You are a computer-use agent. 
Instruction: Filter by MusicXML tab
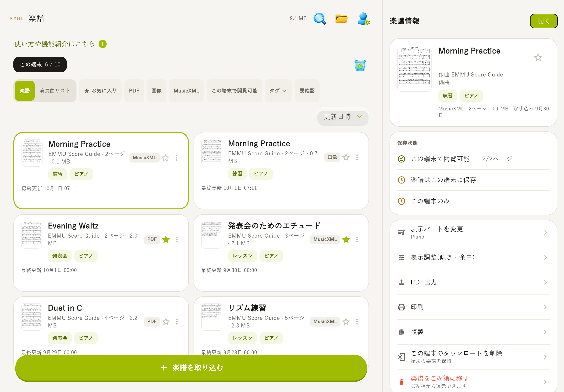pos(186,91)
